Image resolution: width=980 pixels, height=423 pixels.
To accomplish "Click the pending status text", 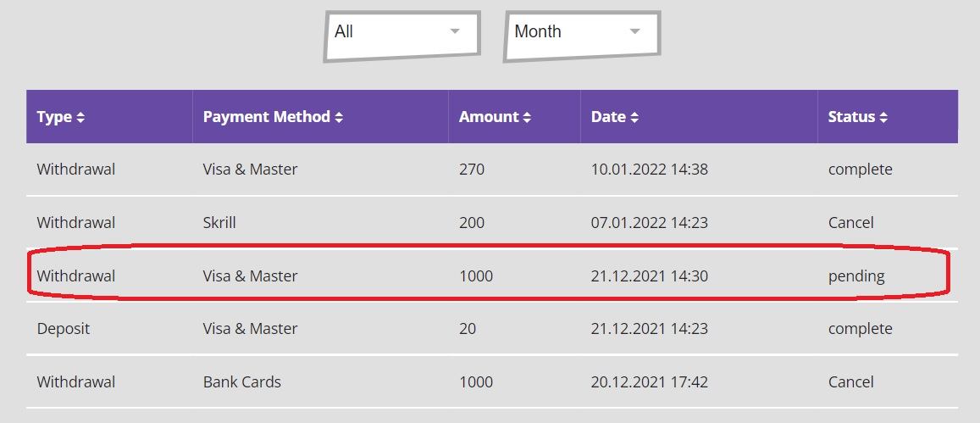I will tap(856, 276).
